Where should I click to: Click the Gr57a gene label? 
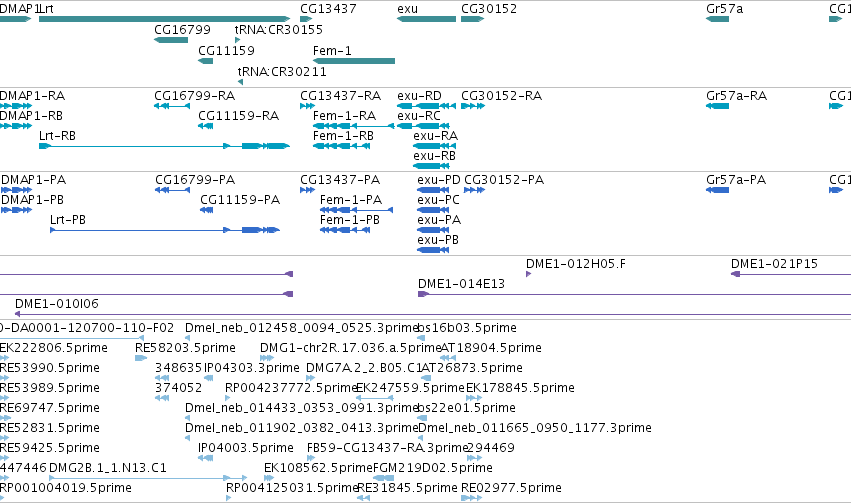pos(725,9)
